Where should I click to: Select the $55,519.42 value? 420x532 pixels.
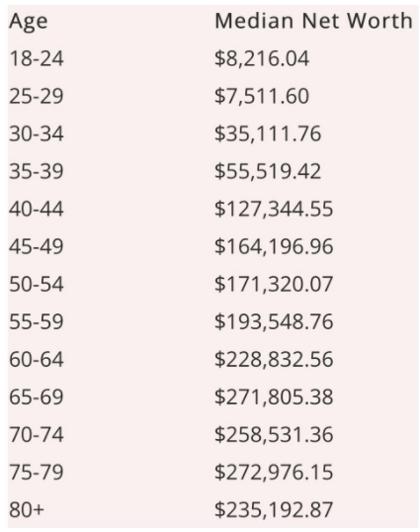point(268,171)
